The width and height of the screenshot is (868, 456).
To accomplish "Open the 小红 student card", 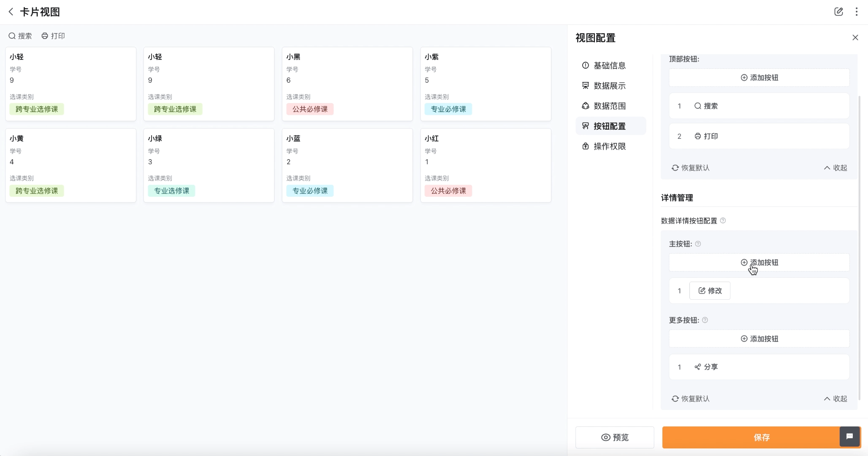I will click(486, 166).
